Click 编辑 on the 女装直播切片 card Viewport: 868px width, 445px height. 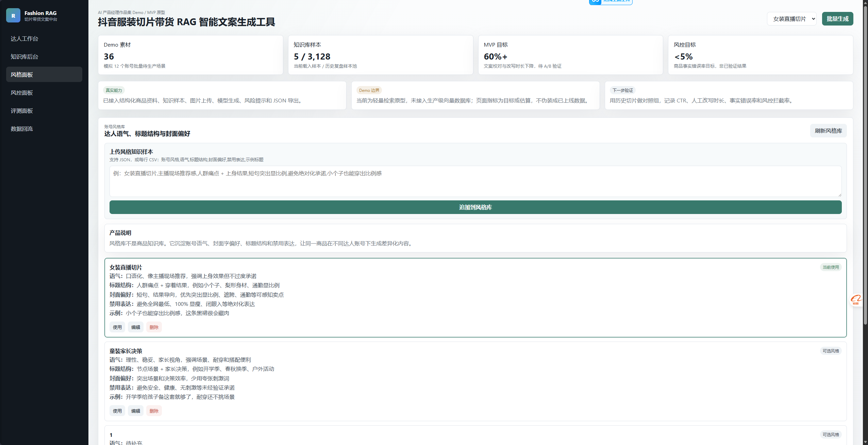(x=136, y=327)
